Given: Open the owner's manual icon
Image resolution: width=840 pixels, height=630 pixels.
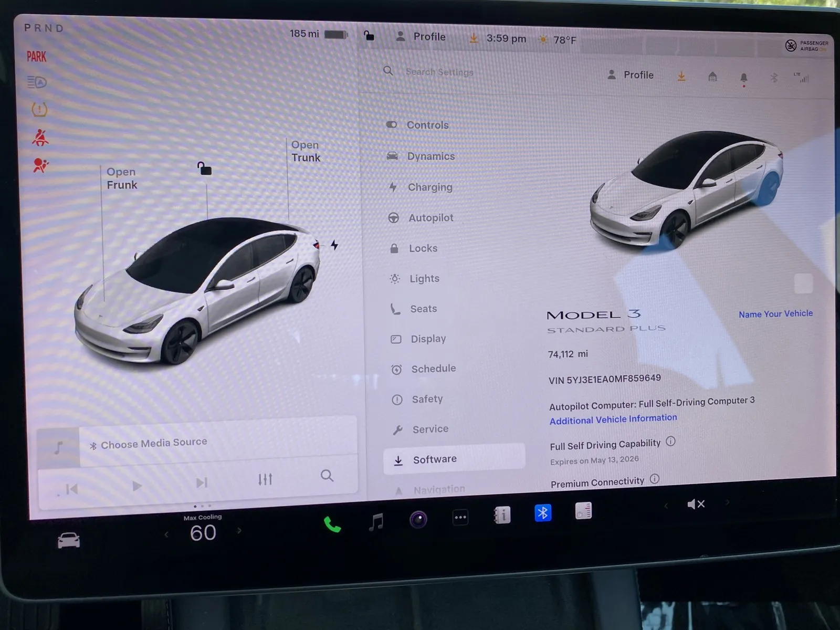Looking at the screenshot, I should point(502,515).
